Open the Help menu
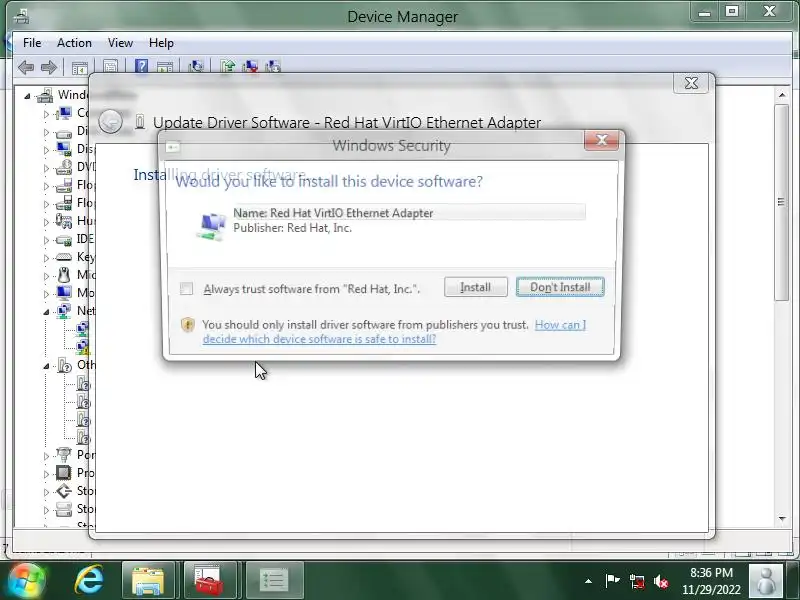800x600 pixels. (161, 43)
